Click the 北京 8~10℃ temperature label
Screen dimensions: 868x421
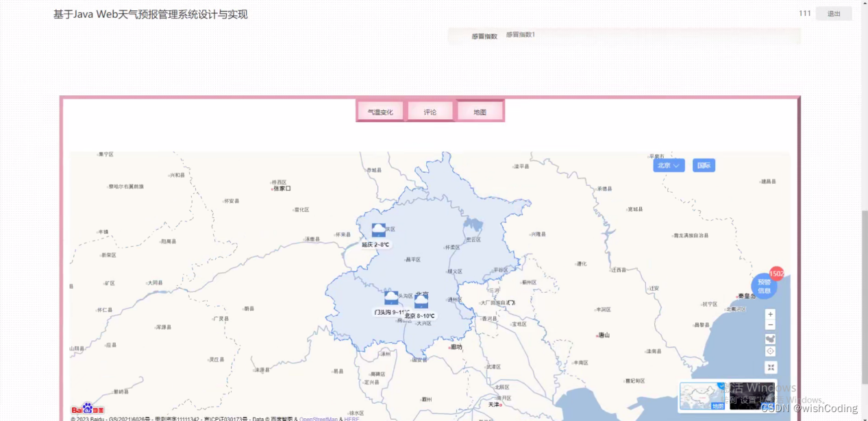[x=420, y=316]
